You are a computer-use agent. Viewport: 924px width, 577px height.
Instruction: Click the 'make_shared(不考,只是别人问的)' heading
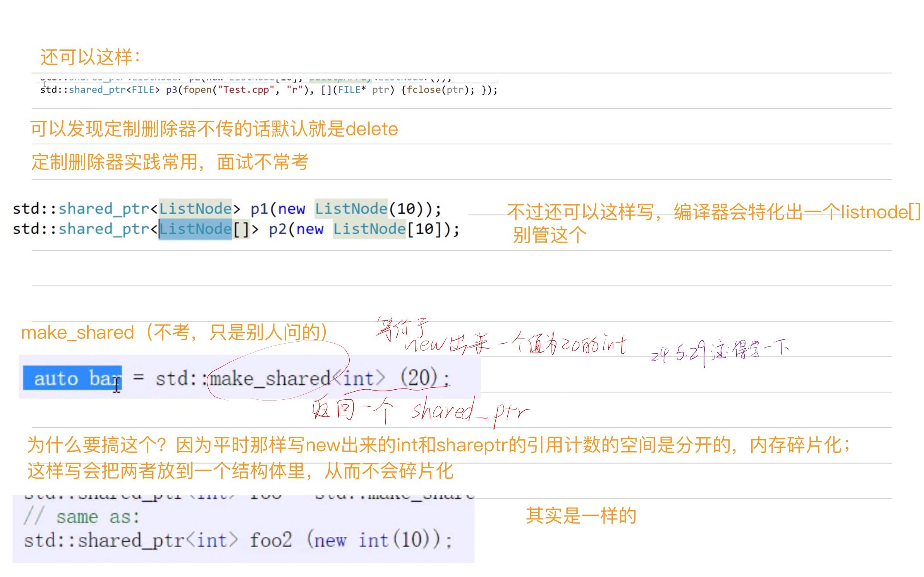pyautogui.click(x=174, y=333)
